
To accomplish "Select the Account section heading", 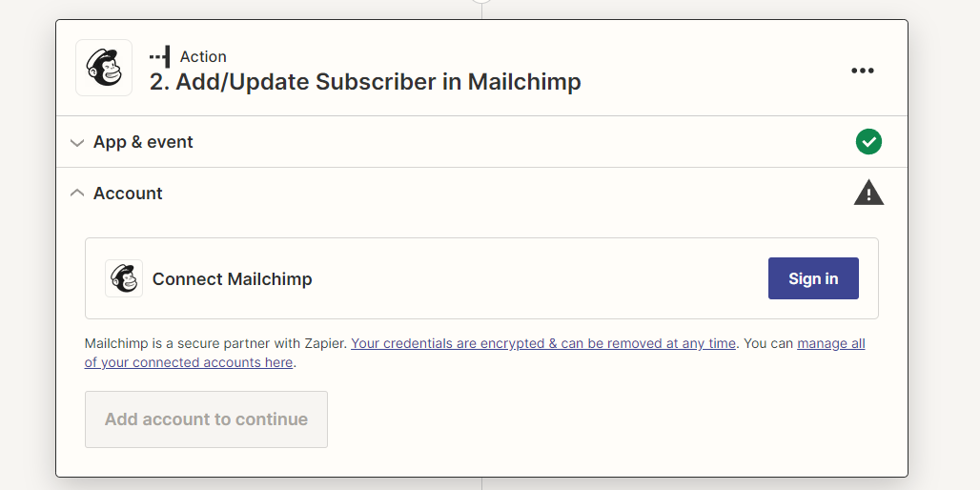I will 128,194.
